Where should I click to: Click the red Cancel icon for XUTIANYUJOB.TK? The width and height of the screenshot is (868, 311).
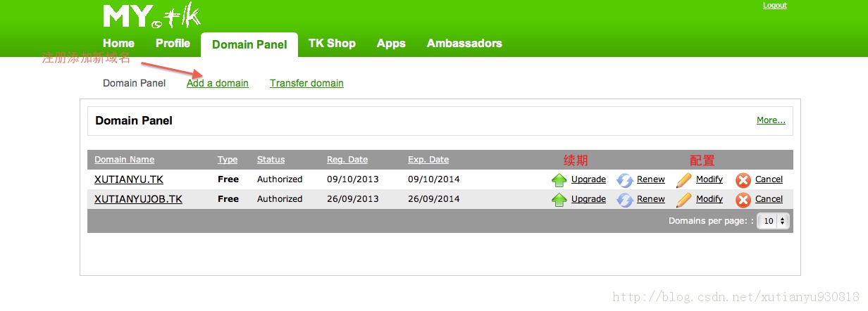pos(743,200)
